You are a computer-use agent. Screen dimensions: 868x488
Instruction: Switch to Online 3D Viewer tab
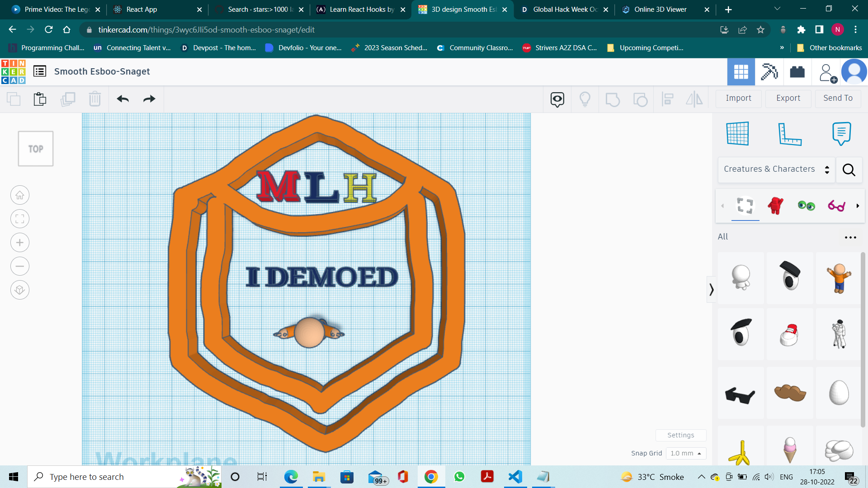coord(660,9)
